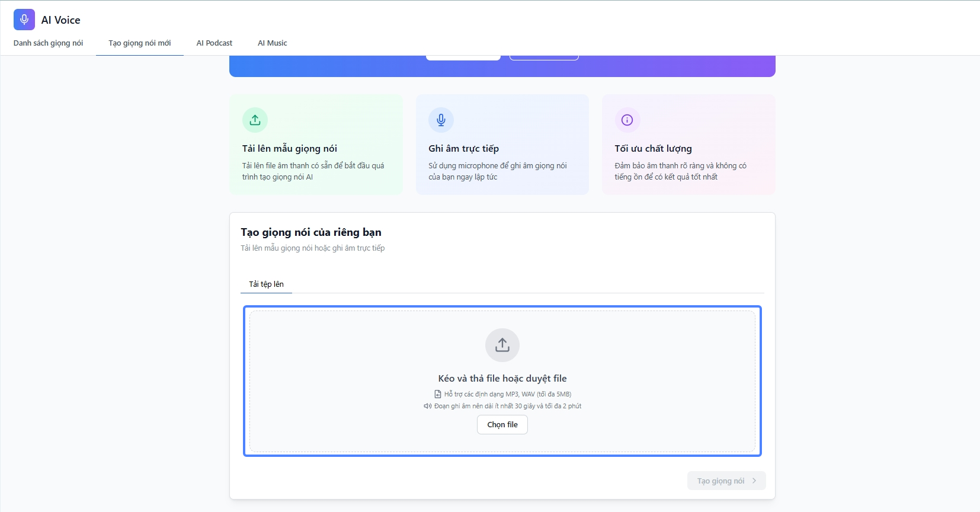Image resolution: width=980 pixels, height=512 pixels.
Task: Click the blue microphone icon for Ghi âm trực tiếp
Action: click(441, 120)
